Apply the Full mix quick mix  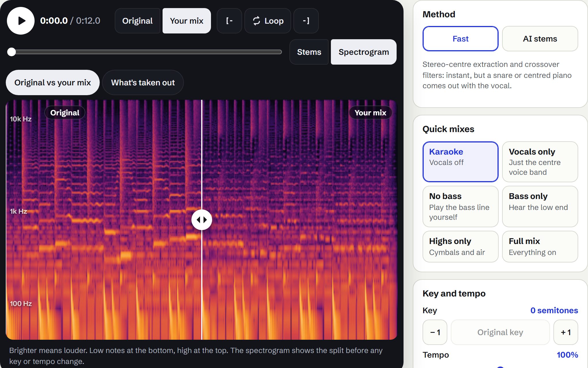(540, 247)
